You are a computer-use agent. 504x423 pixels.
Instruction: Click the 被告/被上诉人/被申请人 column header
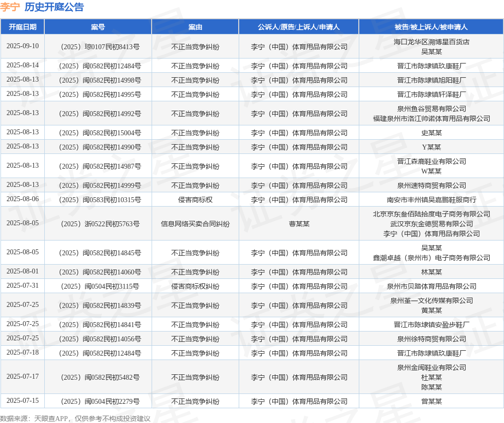(x=431, y=27)
